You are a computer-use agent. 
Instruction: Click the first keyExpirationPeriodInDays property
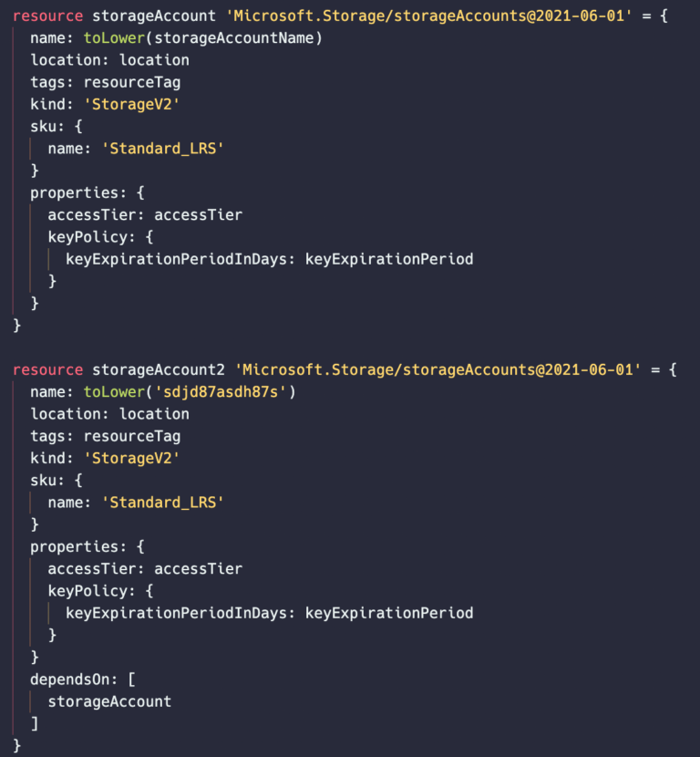click(180, 259)
